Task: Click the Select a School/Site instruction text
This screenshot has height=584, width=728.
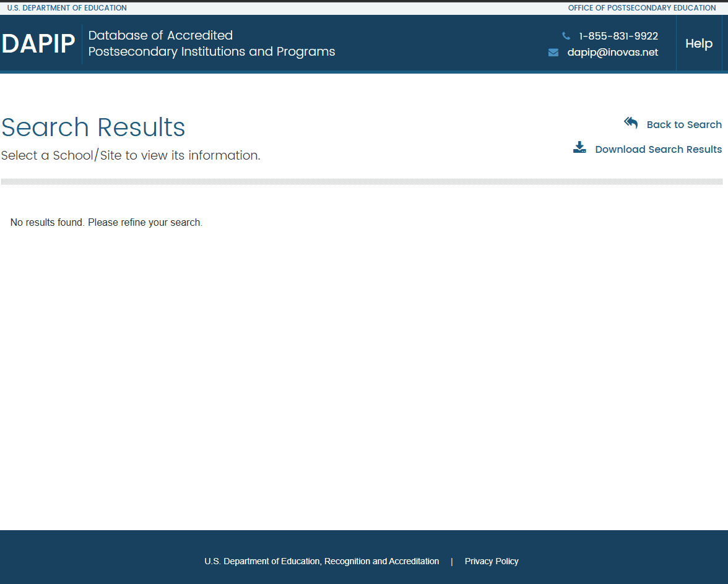Action: [x=131, y=155]
